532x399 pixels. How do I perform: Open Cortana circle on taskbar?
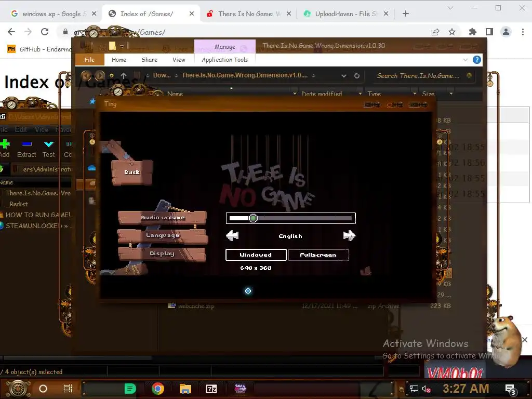tap(43, 389)
